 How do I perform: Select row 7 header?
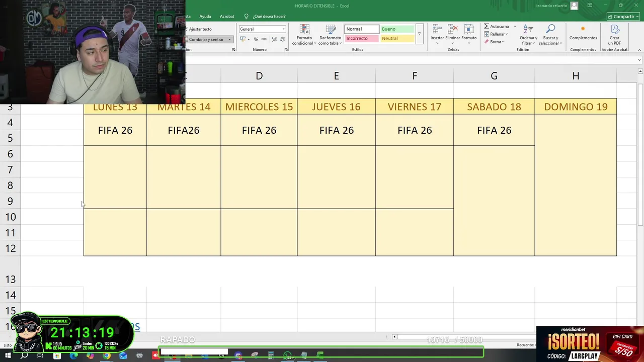point(10,169)
